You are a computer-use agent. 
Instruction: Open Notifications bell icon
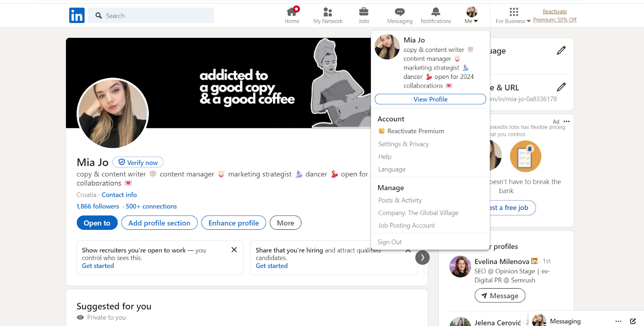pos(436,15)
